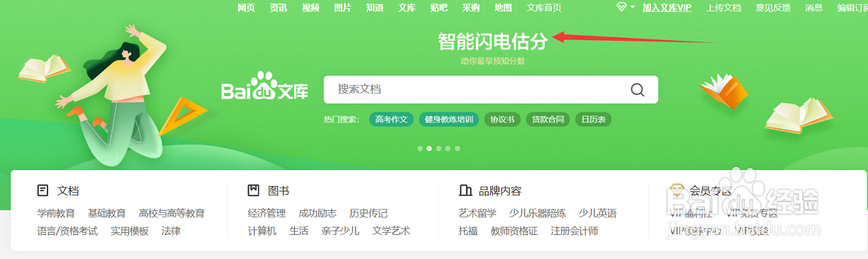Switch to the first carousel dot
Viewport: 868px width, 259px height.
tap(420, 149)
